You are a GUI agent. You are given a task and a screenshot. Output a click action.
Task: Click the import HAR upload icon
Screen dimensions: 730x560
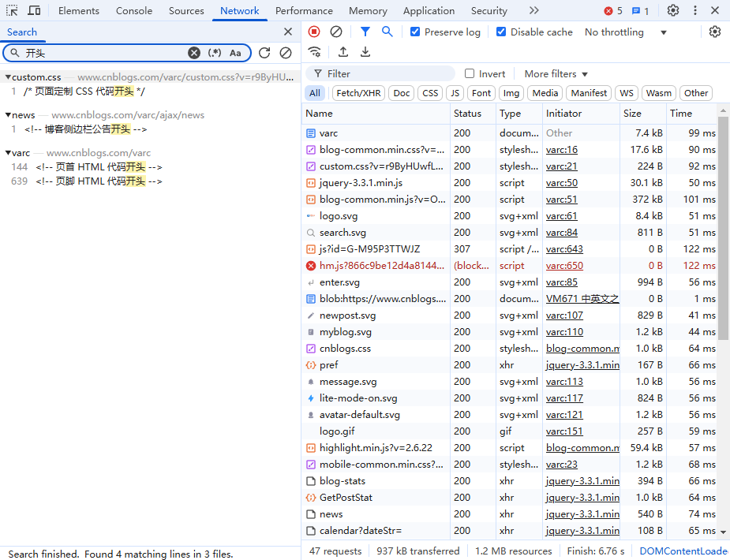coord(343,51)
